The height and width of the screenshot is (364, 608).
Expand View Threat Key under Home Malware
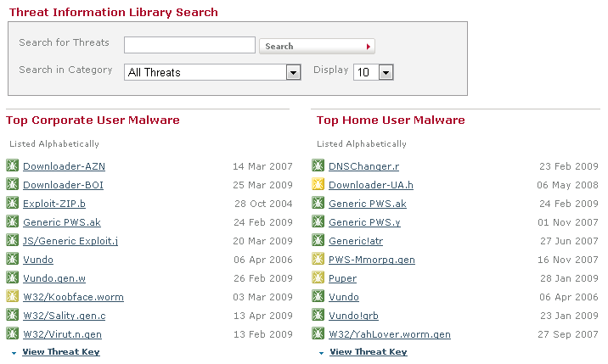(x=368, y=352)
